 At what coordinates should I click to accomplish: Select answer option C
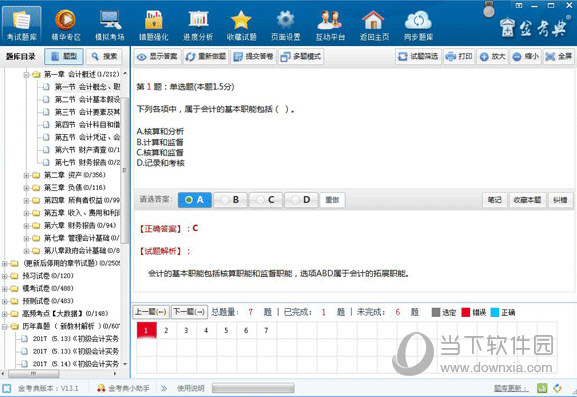pos(265,200)
